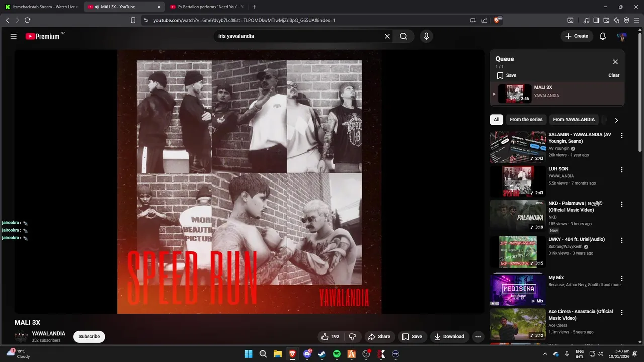Open Steam from taskbar

click(322, 354)
